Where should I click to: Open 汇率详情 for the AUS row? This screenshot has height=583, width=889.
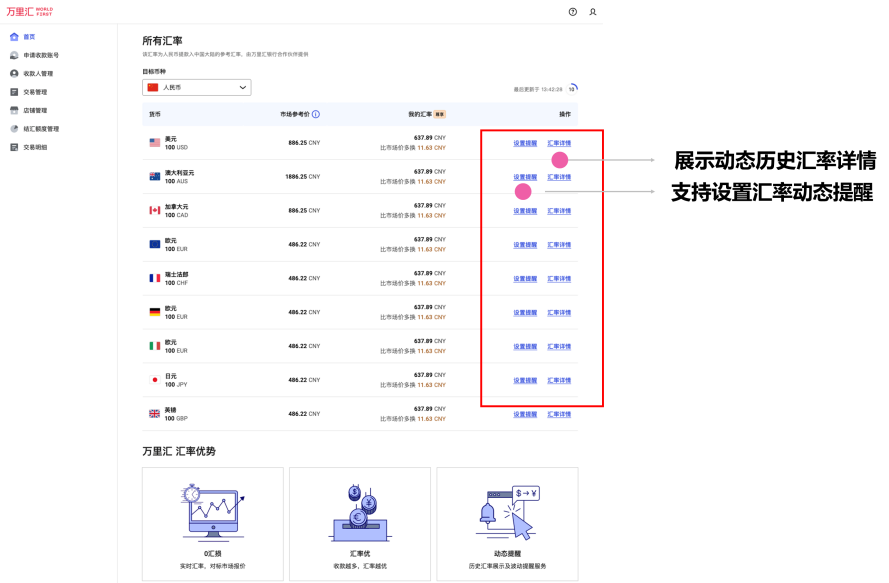pos(559,177)
